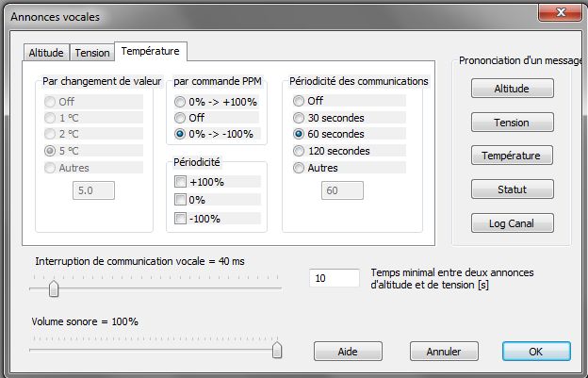This screenshot has height=378, width=588.
Task: Click the Statut message button
Action: pos(513,189)
